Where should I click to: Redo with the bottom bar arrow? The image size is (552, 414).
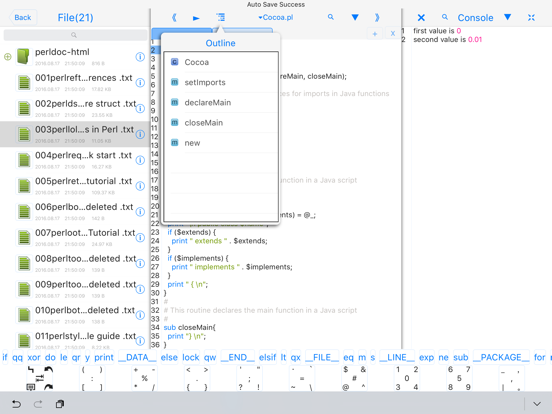(x=38, y=404)
